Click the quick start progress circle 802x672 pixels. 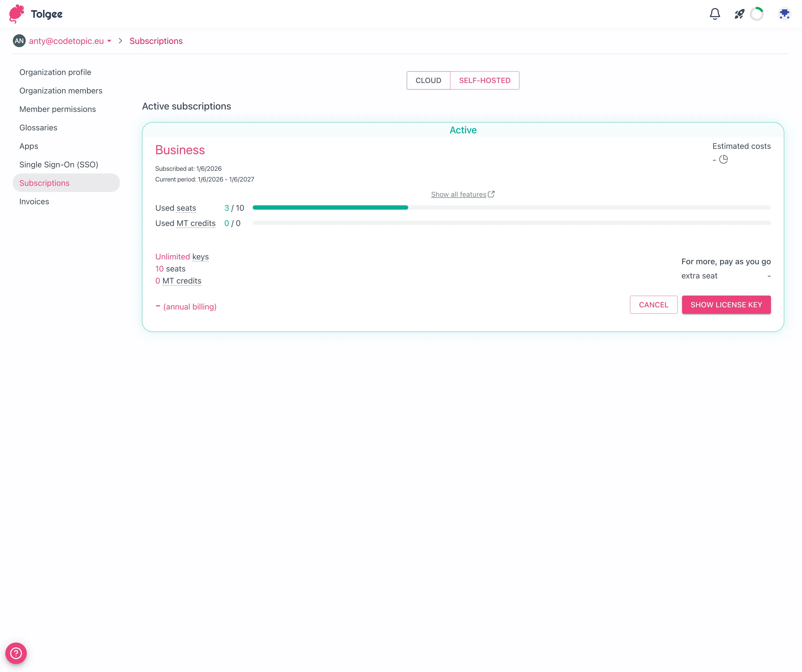coord(756,14)
